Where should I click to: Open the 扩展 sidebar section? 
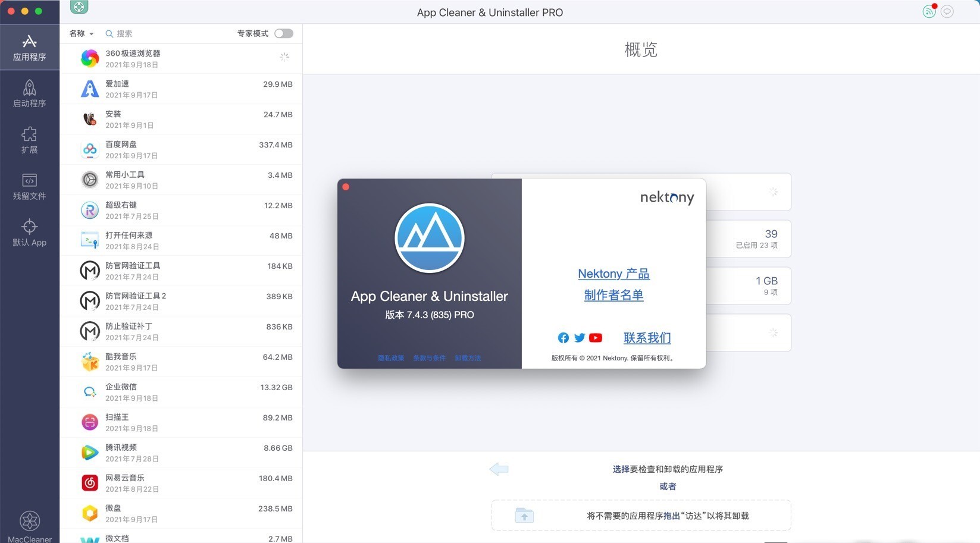(30, 140)
